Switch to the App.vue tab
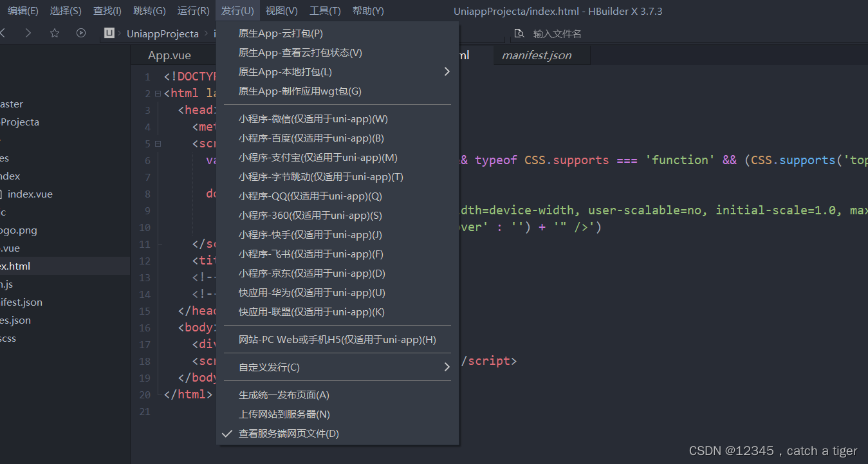The height and width of the screenshot is (464, 868). click(170, 55)
